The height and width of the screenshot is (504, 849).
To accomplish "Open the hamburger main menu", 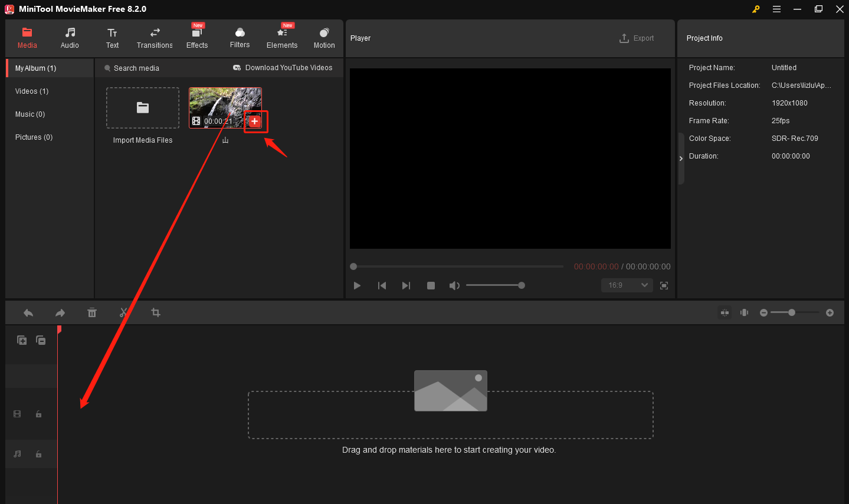I will pyautogui.click(x=777, y=9).
